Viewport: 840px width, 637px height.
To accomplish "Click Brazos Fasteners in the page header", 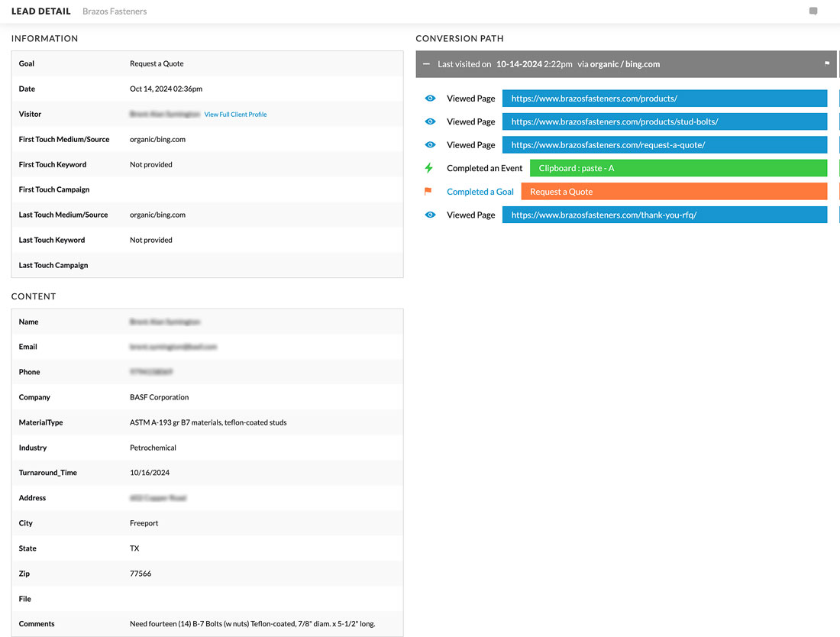I will pyautogui.click(x=115, y=11).
